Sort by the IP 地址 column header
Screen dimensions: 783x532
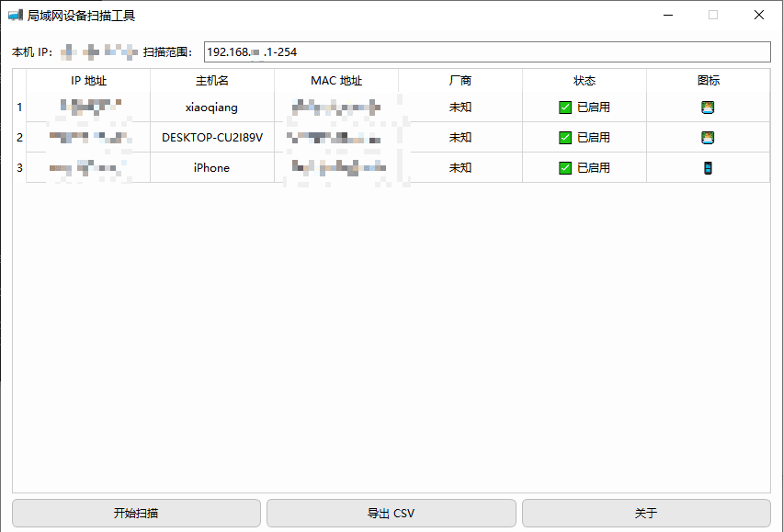[88, 81]
